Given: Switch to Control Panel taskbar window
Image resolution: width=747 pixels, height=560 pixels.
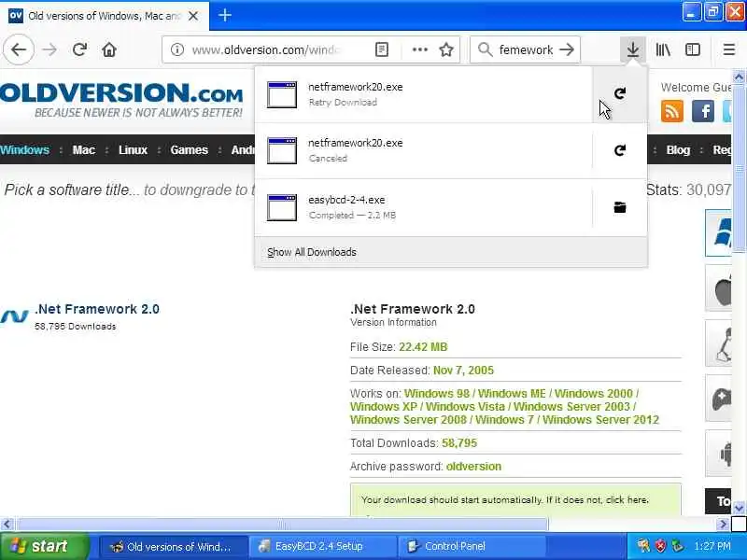Looking at the screenshot, I should 472,546.
